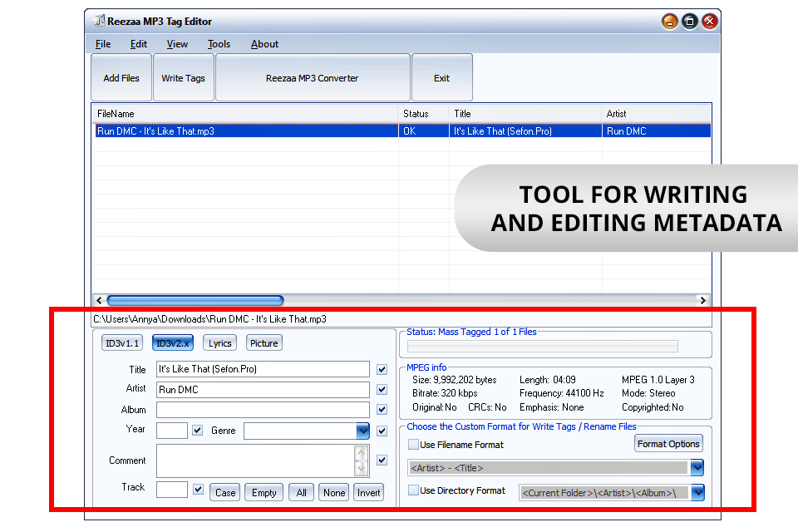Launch Reezaa MP3 Converter
This screenshot has width=798, height=532.
[x=312, y=78]
